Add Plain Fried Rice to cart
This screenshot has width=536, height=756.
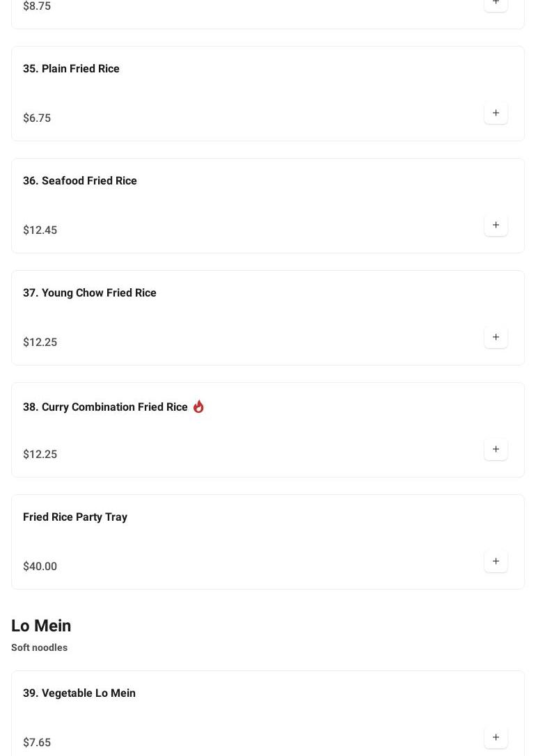point(496,113)
